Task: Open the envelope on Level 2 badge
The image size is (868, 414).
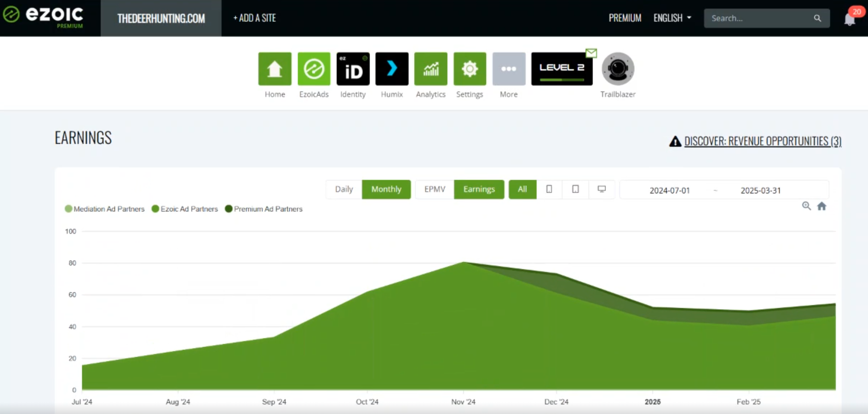Action: pos(591,53)
